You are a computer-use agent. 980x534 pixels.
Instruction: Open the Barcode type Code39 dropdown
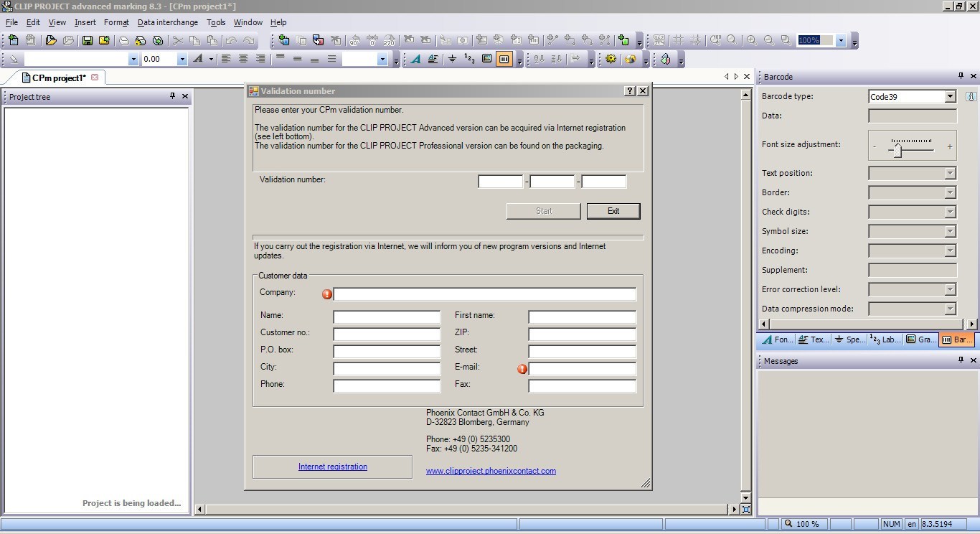point(950,96)
